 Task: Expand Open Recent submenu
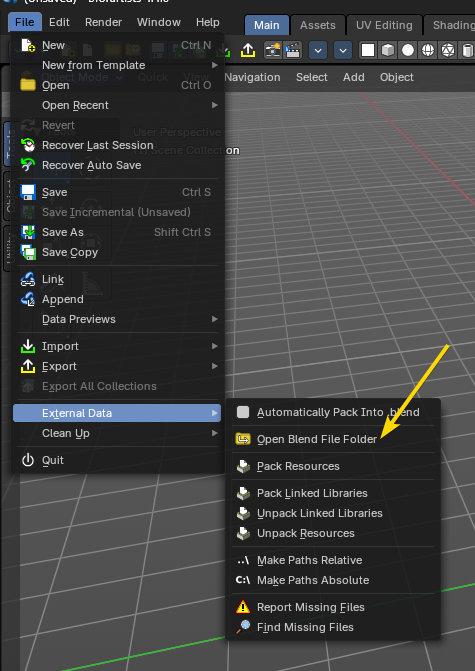(x=117, y=105)
